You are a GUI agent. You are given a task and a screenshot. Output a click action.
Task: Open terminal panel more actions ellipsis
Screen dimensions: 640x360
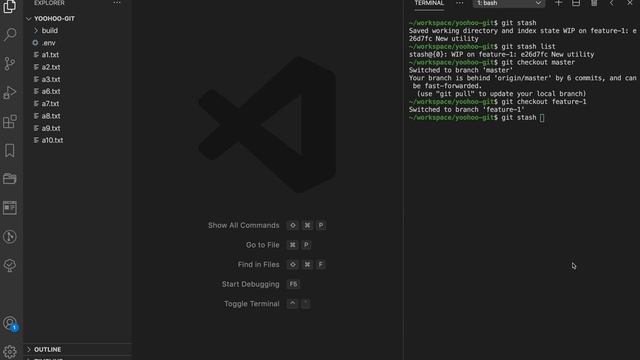point(460,3)
